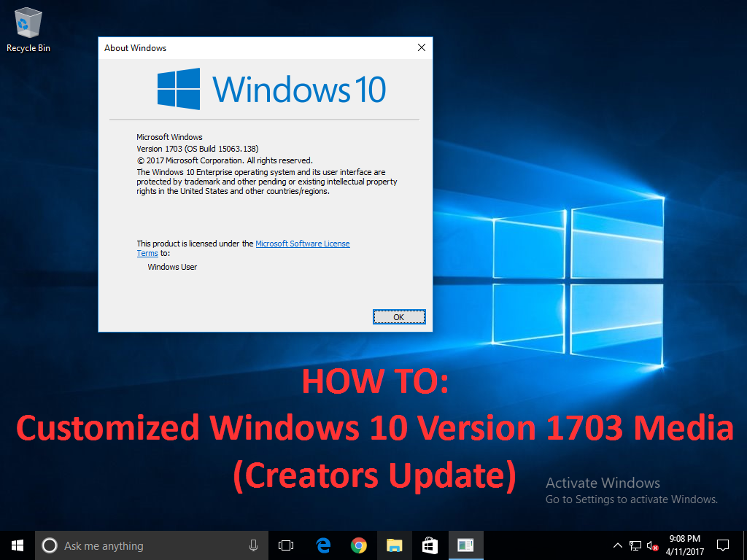Focus the Ask me anything search box
Image resolution: width=747 pixels, height=560 pixels.
point(152,545)
